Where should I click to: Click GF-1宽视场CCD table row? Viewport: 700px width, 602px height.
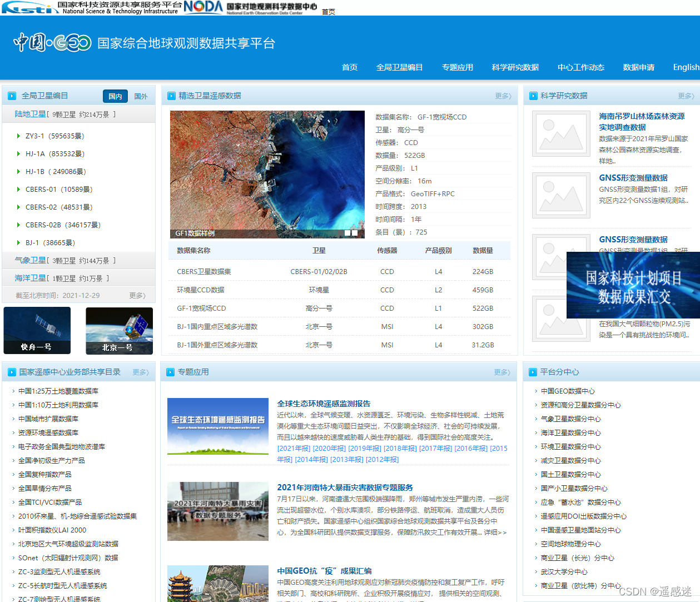[339, 309]
